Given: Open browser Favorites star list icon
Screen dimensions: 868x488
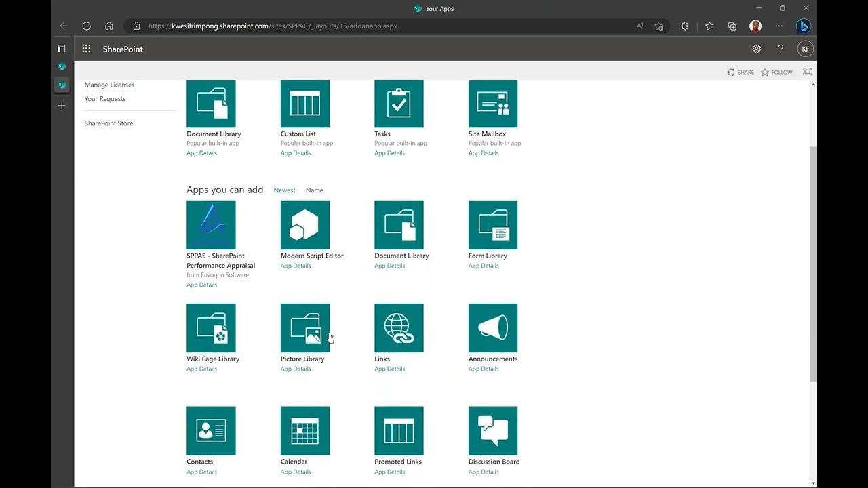Looking at the screenshot, I should click(709, 26).
